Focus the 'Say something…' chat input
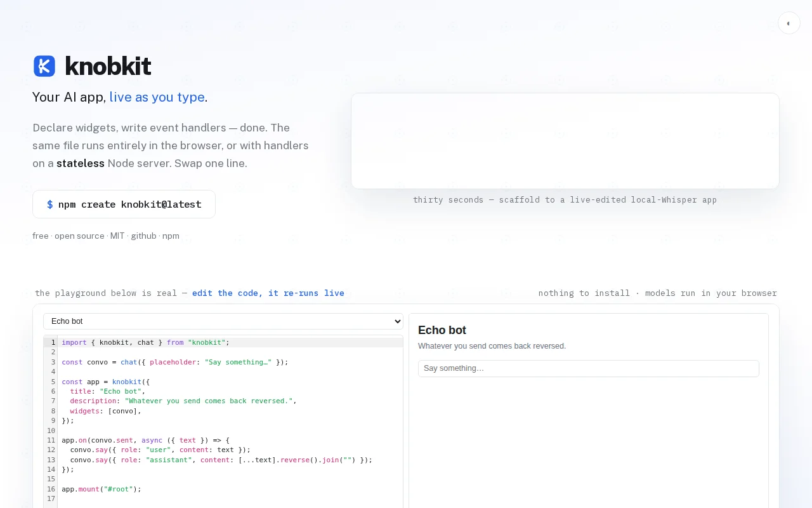The image size is (812, 508). (x=589, y=368)
